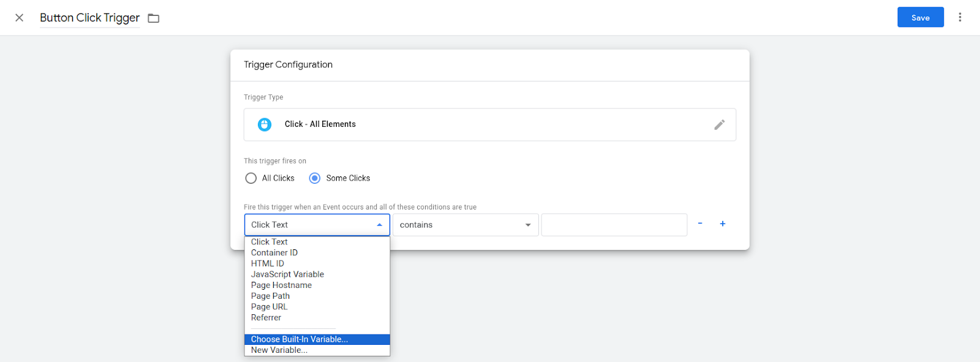Click the blue mouse click trigger icon
Image resolution: width=980 pixels, height=362 pixels.
pos(265,124)
